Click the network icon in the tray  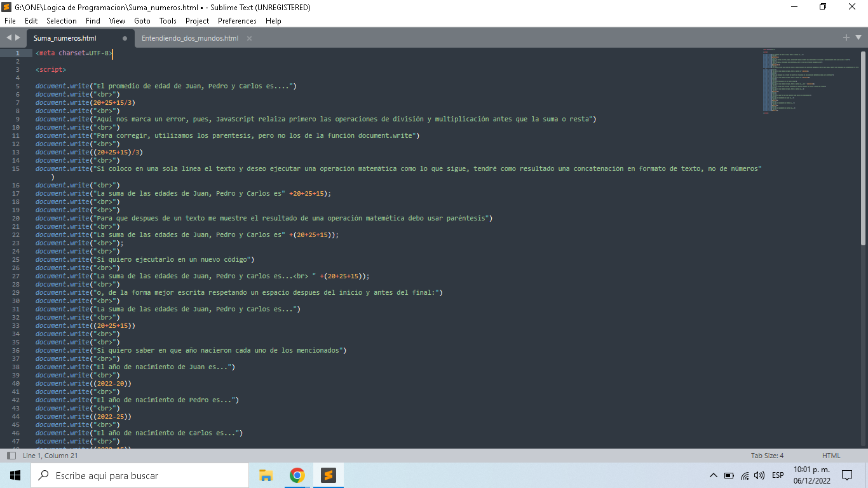(x=744, y=475)
